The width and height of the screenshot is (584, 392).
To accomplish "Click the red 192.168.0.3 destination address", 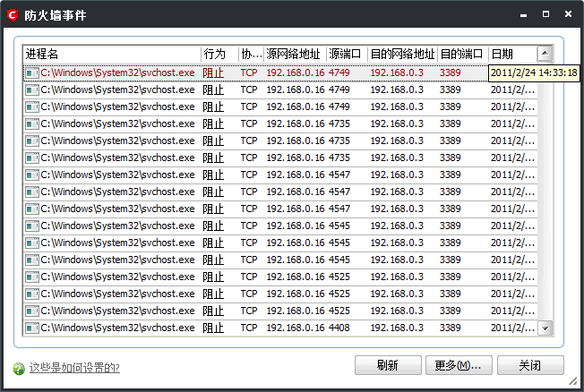I will point(397,72).
